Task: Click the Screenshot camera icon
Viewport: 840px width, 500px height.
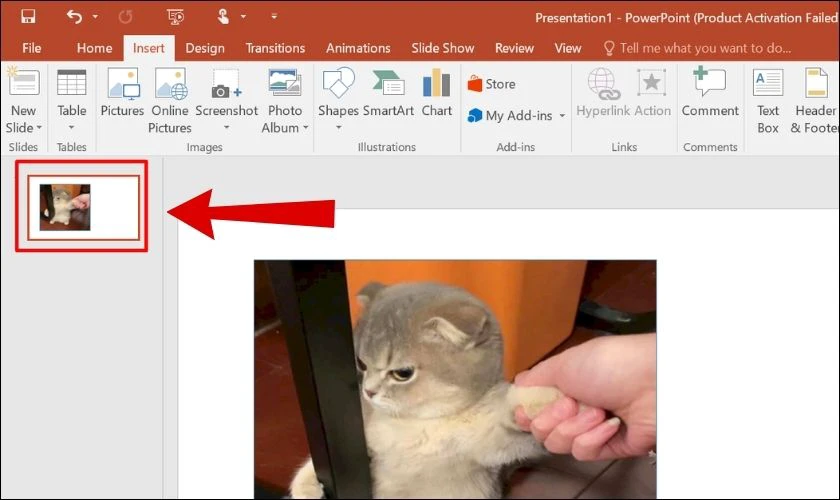Action: 226,84
